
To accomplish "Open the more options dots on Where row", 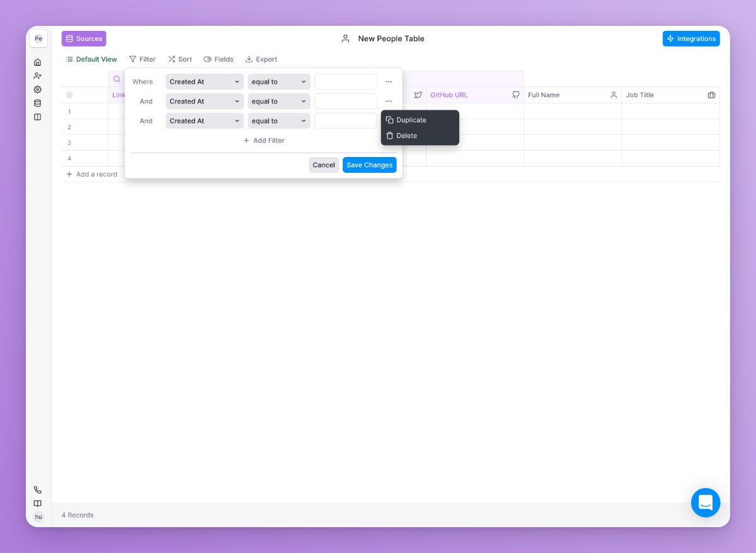I will (x=389, y=82).
